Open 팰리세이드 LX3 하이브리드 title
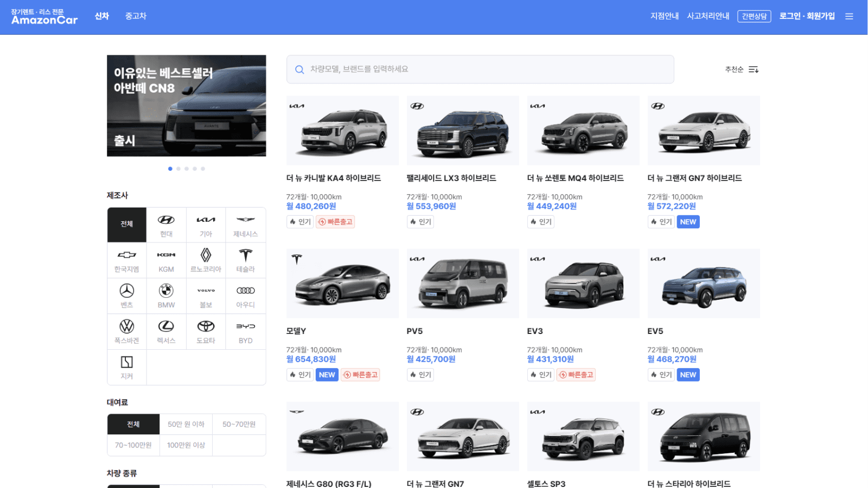Screen dimensions: 868x488 point(451,178)
